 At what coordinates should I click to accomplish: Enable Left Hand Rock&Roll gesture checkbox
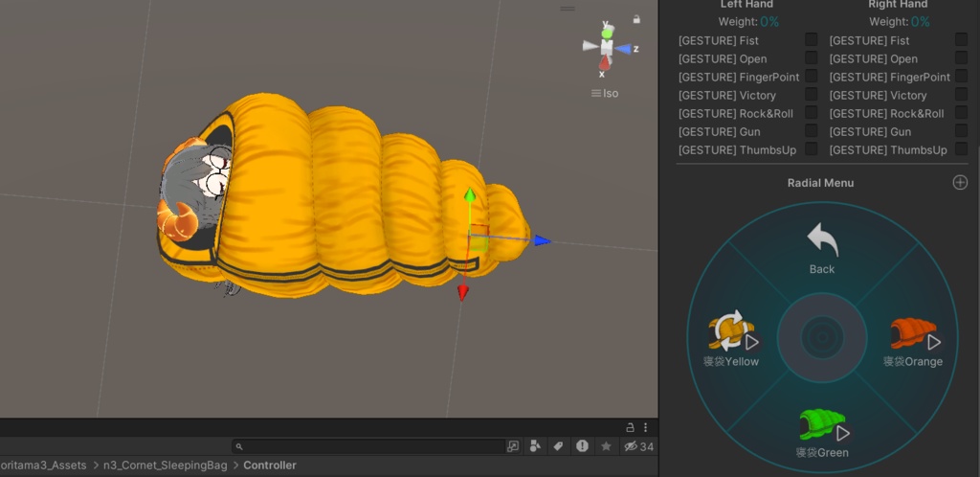point(812,112)
